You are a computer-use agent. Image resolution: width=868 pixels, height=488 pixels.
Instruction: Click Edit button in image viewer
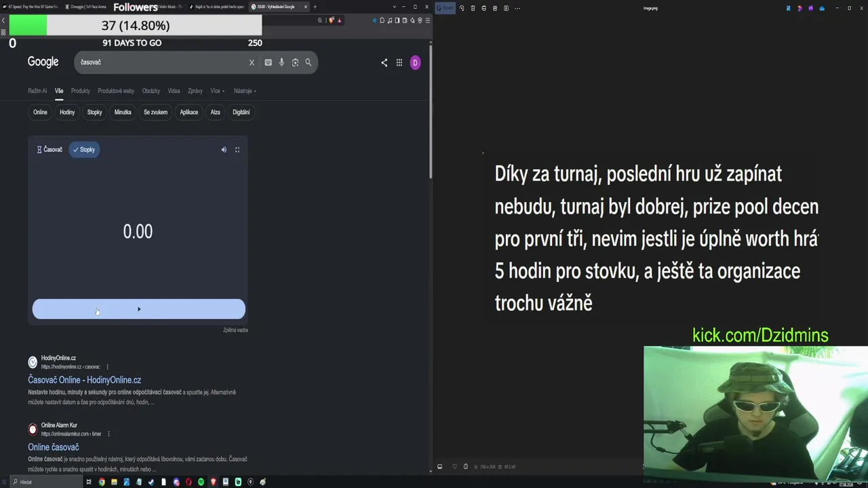[x=446, y=8]
